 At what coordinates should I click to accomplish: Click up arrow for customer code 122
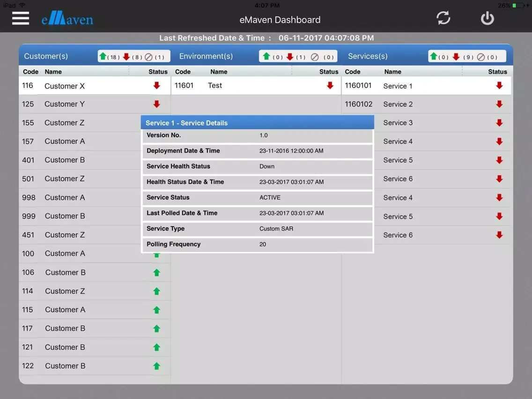click(156, 366)
